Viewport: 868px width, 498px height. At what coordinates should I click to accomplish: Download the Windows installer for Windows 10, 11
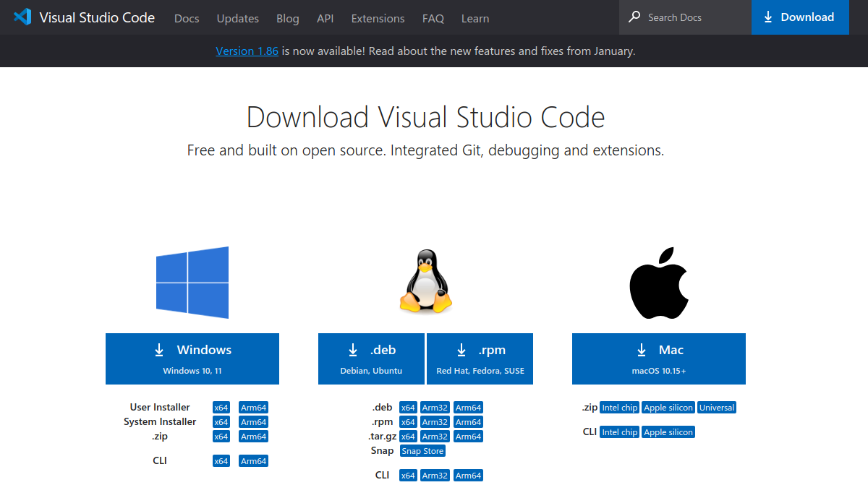point(192,359)
